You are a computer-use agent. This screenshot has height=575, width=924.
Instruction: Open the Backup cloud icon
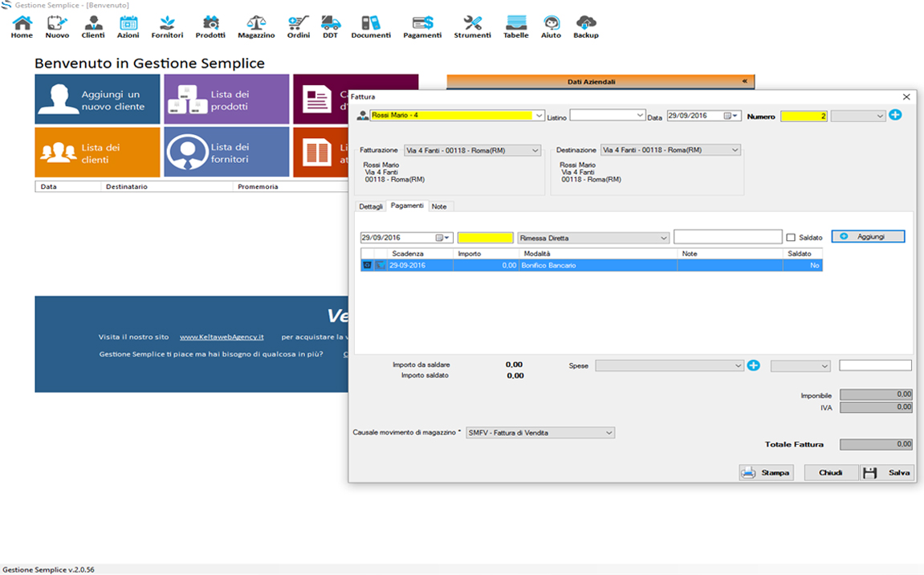[586, 27]
